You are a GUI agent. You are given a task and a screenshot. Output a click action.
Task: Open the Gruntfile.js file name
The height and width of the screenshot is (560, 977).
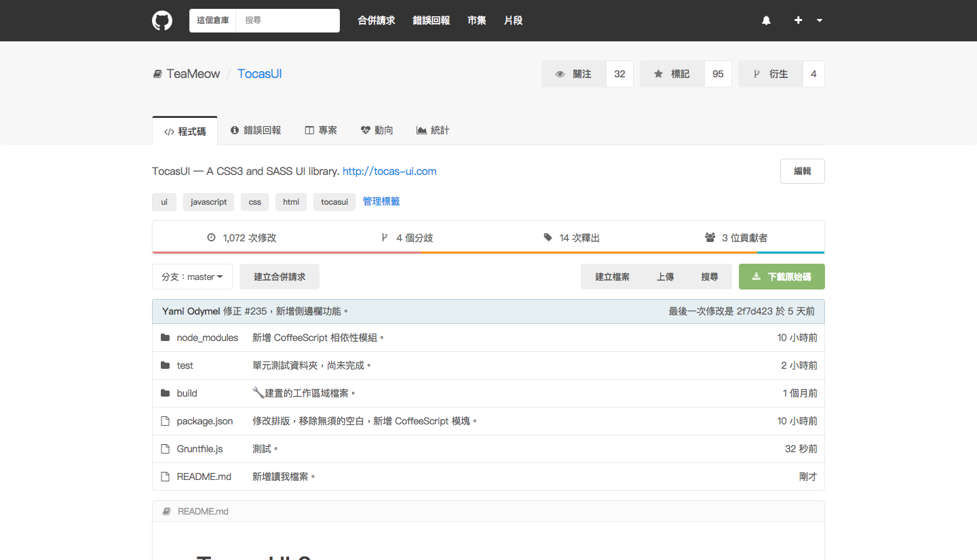pyautogui.click(x=200, y=449)
